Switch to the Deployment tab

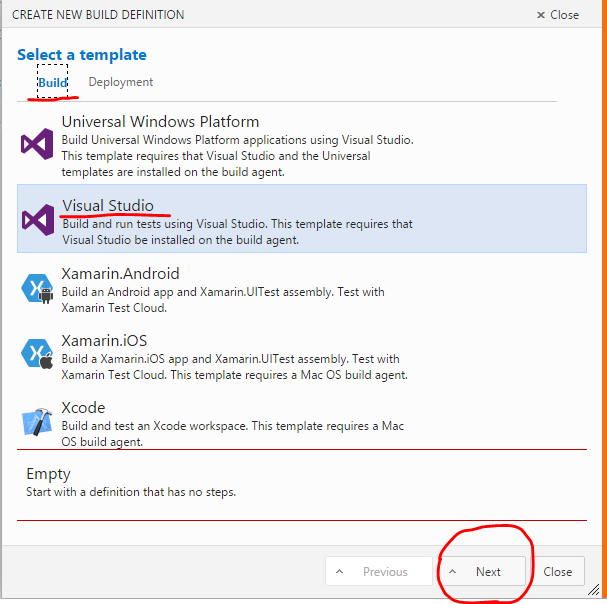[x=121, y=82]
